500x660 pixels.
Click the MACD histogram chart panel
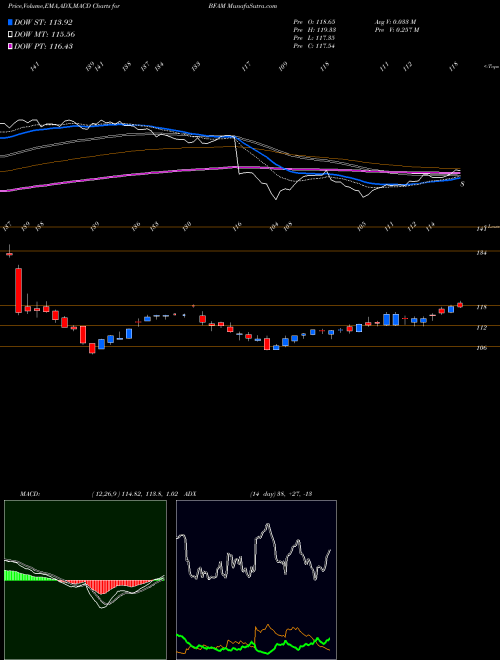coord(85,580)
